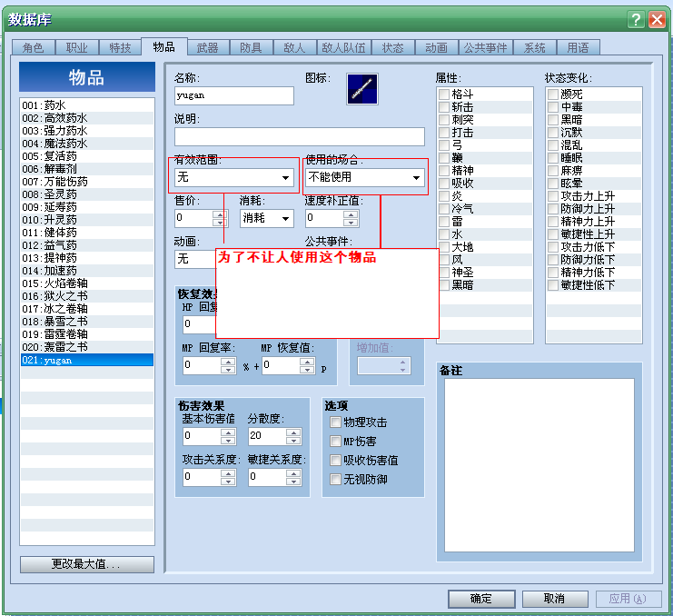Click the 攻击关系度 value field
This screenshot has height=616, width=673.
coord(203,477)
